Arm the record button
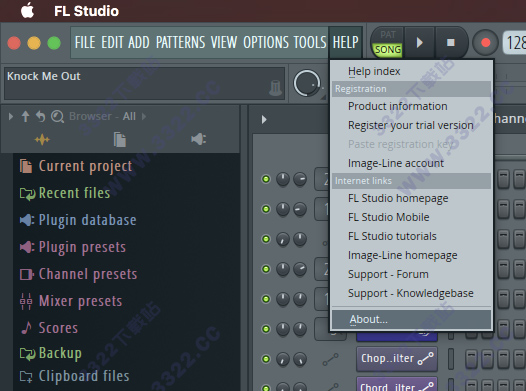Viewport: 526px width, 391px height. (x=485, y=43)
